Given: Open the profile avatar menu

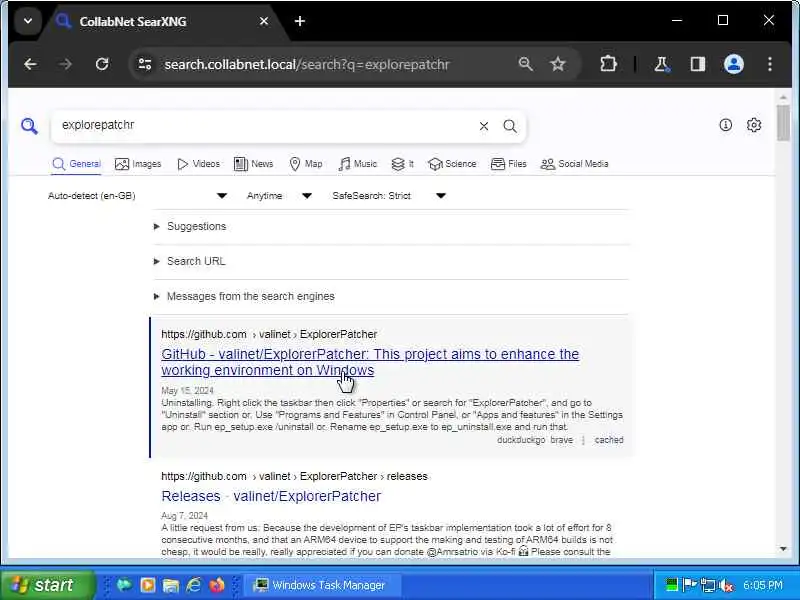Looking at the screenshot, I should click(x=734, y=64).
